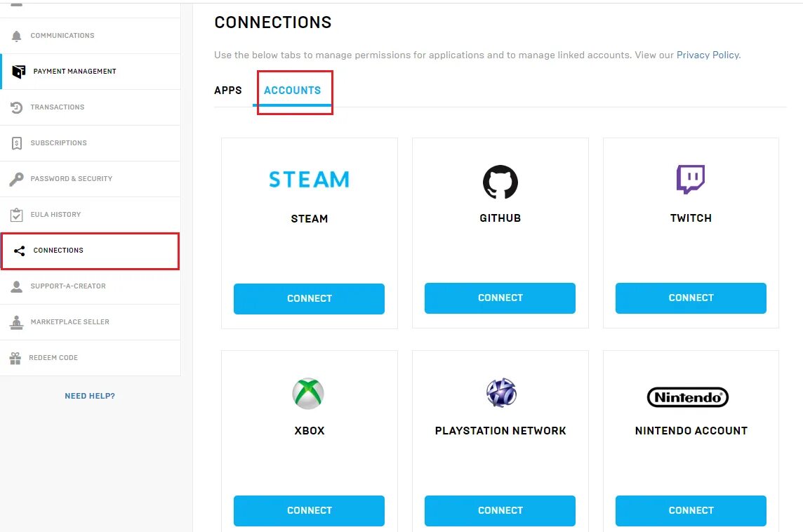Click the Transactions history clock icon
Image resolution: width=803 pixels, height=532 pixels.
pyautogui.click(x=16, y=107)
